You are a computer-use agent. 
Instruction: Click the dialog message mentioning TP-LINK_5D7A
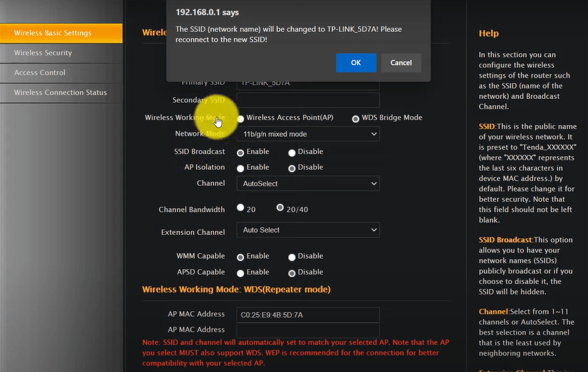pyautogui.click(x=289, y=34)
